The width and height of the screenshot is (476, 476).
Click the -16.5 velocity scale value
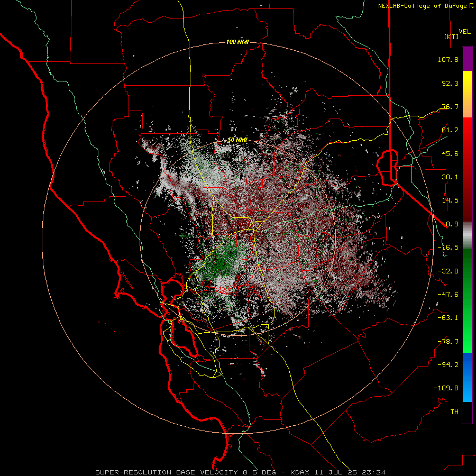click(448, 248)
